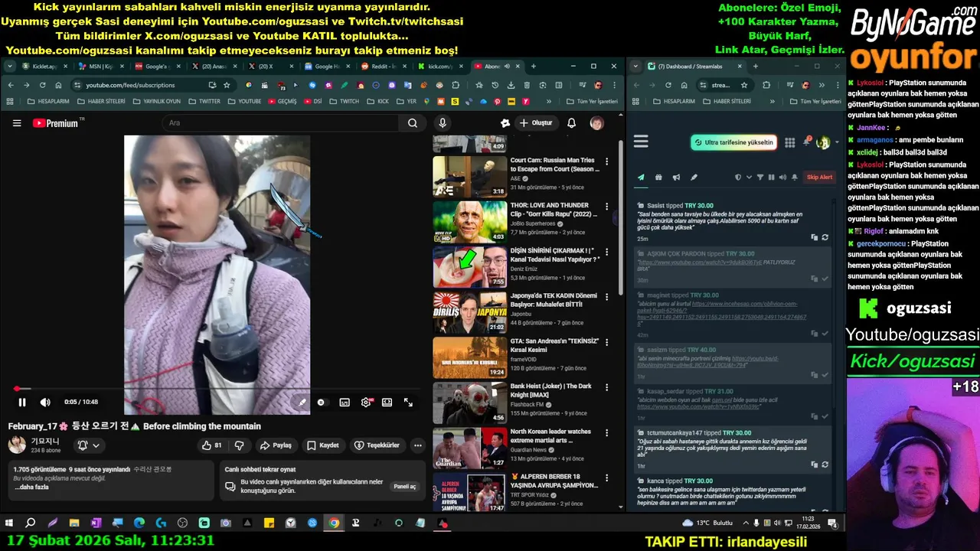980x551 pixels.
Task: Open YAYINLIK OYUN bookmark folder
Action: pos(156,101)
